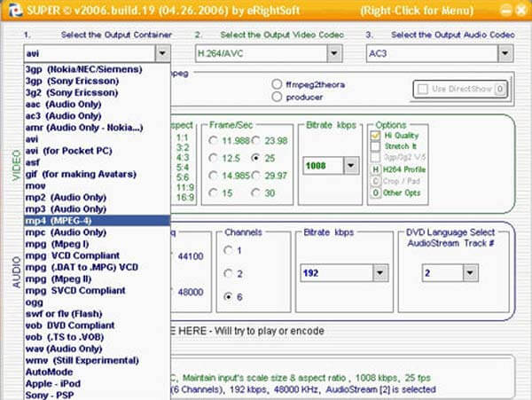Image resolution: width=532 pixels, height=400 pixels.
Task: Collapse the Output Container dropdown arrow
Action: (x=162, y=53)
